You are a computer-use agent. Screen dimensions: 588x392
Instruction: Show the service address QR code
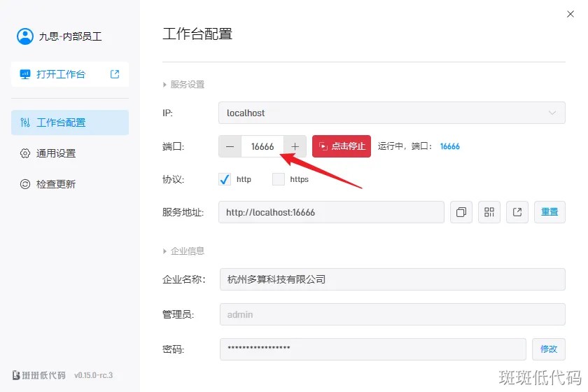click(x=489, y=212)
